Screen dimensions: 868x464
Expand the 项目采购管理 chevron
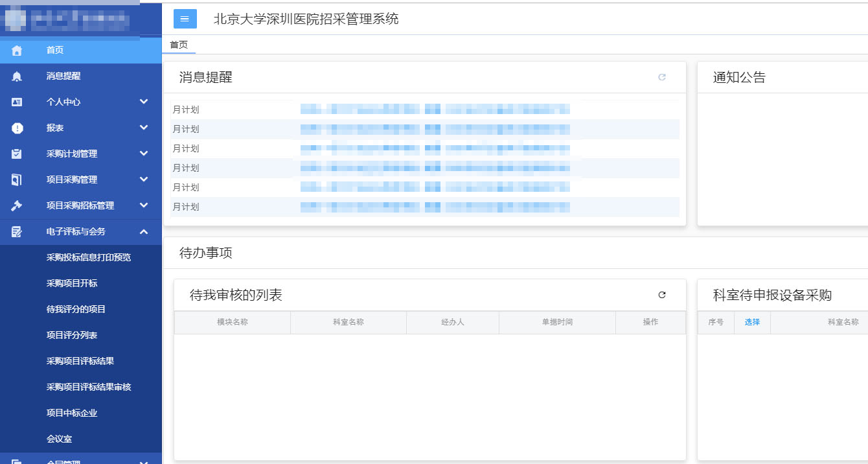click(x=144, y=180)
